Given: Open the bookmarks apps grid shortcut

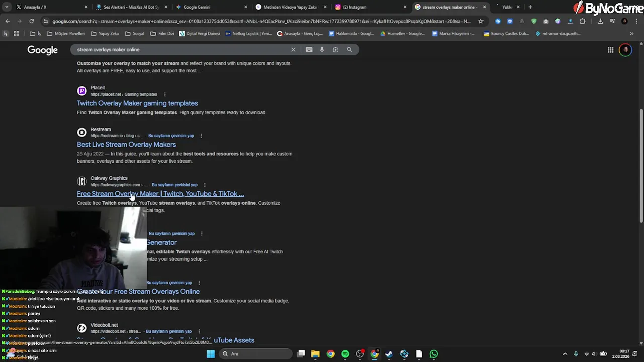Looking at the screenshot, I should (16, 34).
